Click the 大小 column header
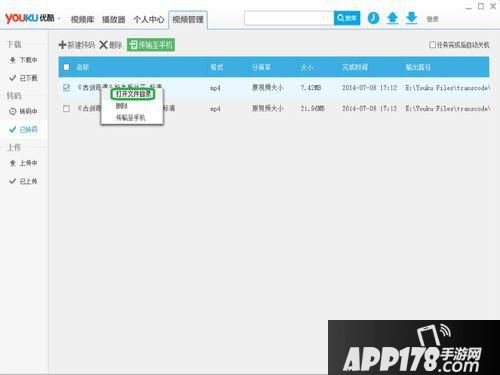 point(307,67)
